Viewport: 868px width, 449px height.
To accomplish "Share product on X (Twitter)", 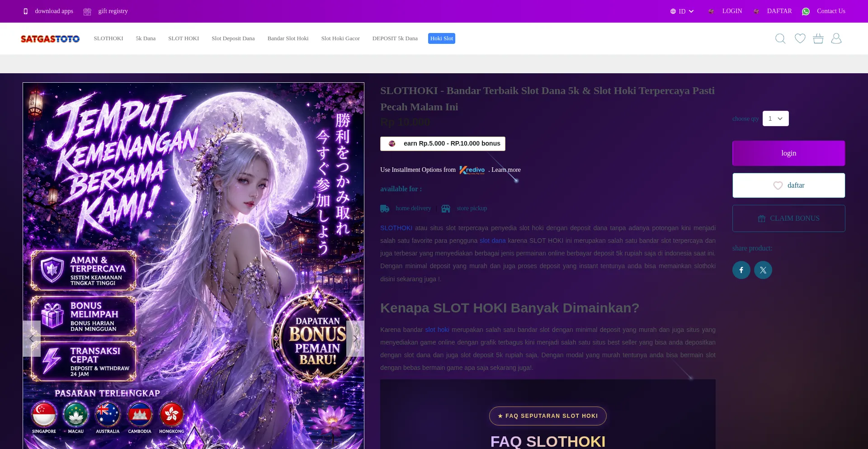I will (763, 270).
